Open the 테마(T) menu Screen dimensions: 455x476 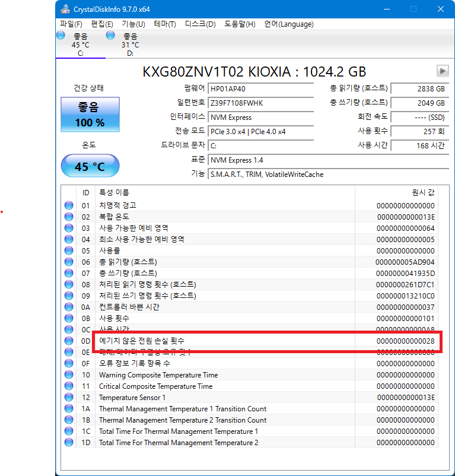165,24
